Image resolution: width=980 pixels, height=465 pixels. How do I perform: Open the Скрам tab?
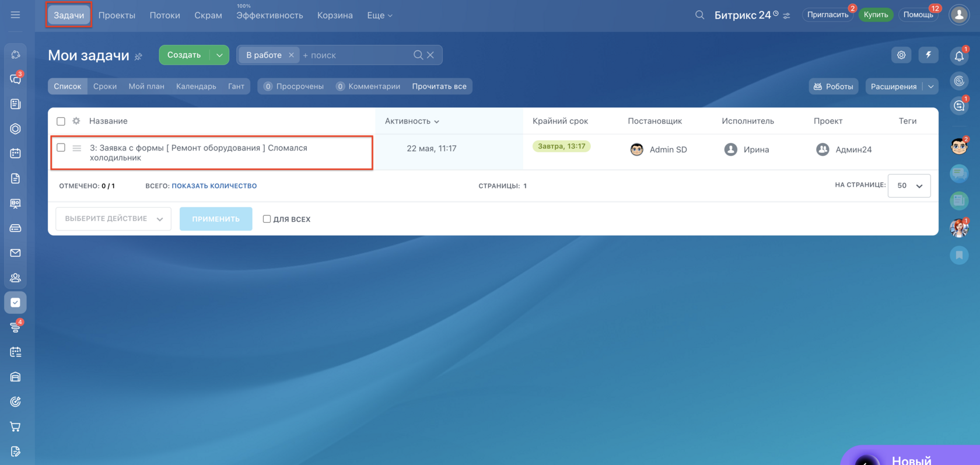click(208, 15)
